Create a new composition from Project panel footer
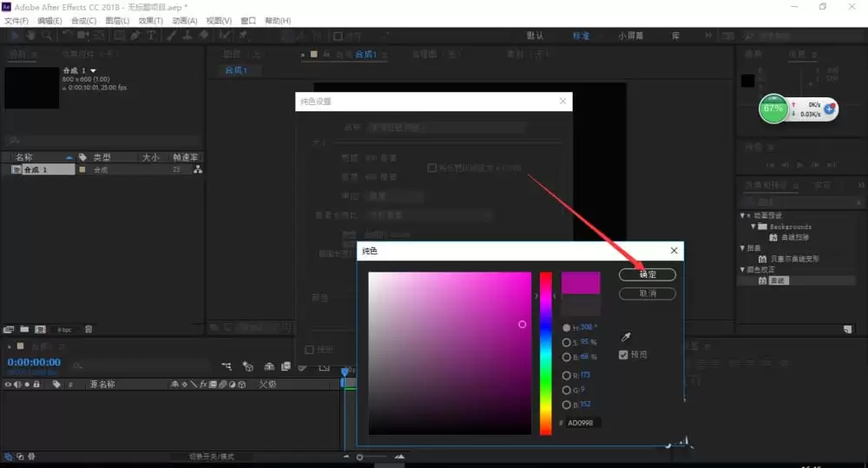 click(x=41, y=329)
